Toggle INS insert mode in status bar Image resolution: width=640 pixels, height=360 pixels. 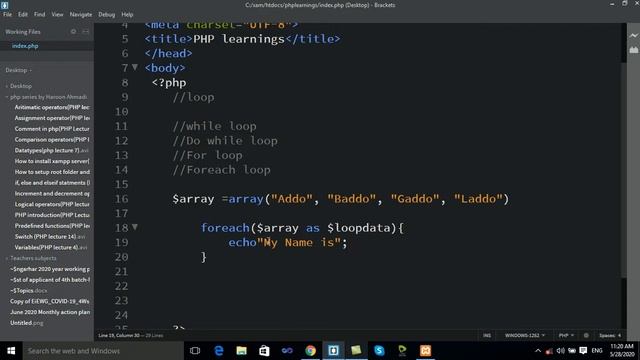pos(487,335)
